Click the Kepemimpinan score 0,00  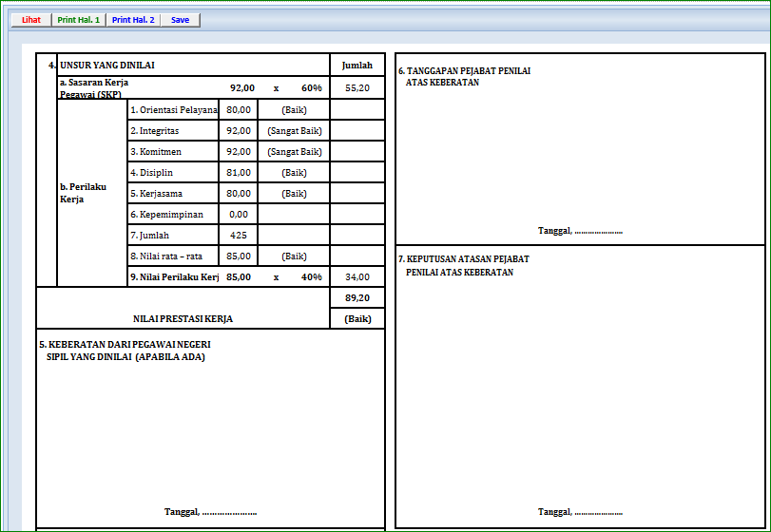pyautogui.click(x=239, y=214)
